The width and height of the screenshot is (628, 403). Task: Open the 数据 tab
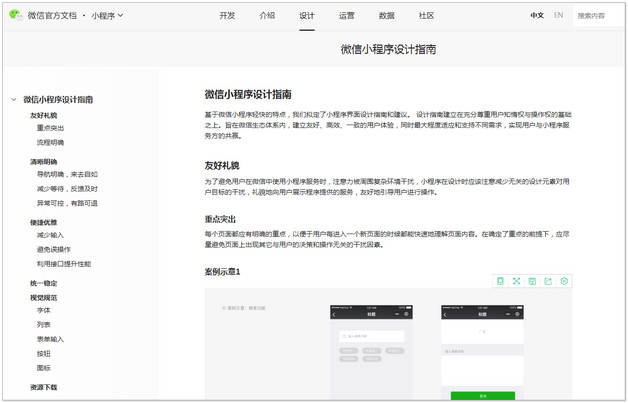click(x=386, y=16)
